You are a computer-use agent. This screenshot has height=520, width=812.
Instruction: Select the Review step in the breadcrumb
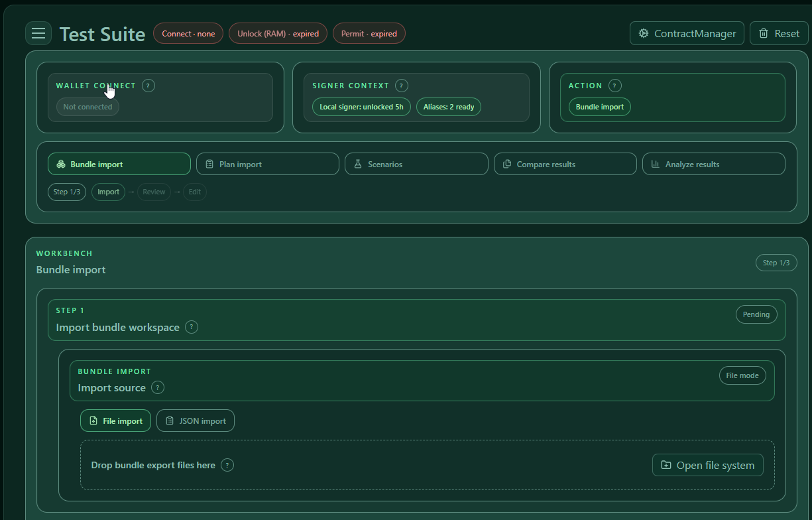pos(154,192)
